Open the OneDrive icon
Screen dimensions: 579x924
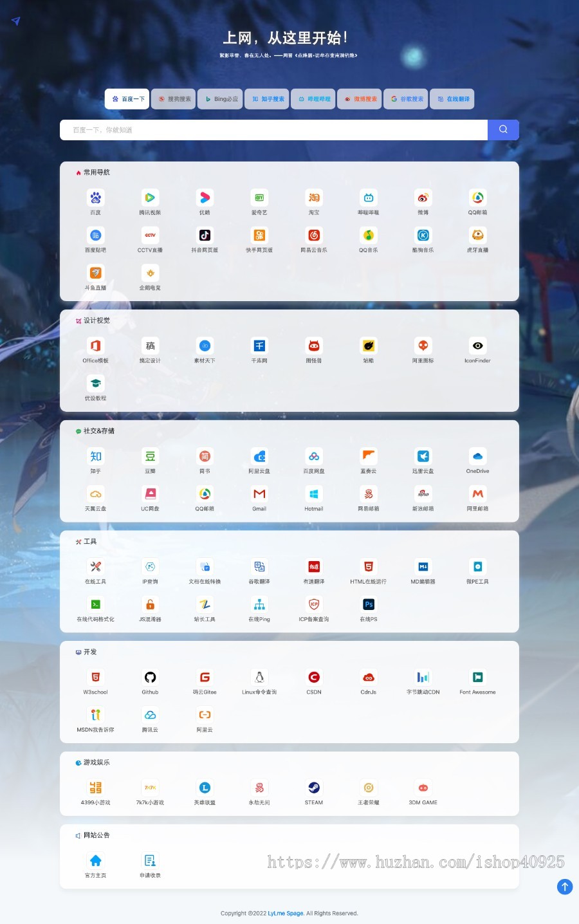pyautogui.click(x=477, y=456)
